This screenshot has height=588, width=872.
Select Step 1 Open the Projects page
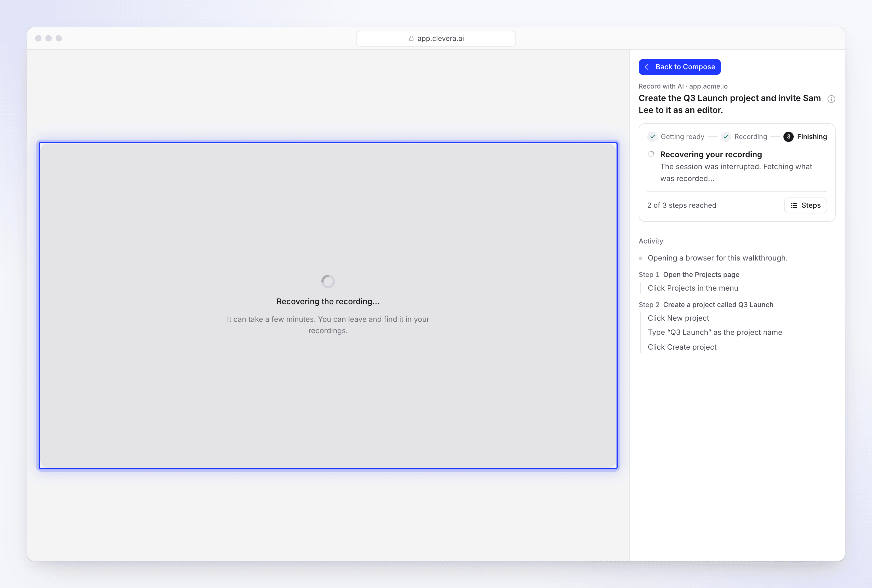point(689,274)
